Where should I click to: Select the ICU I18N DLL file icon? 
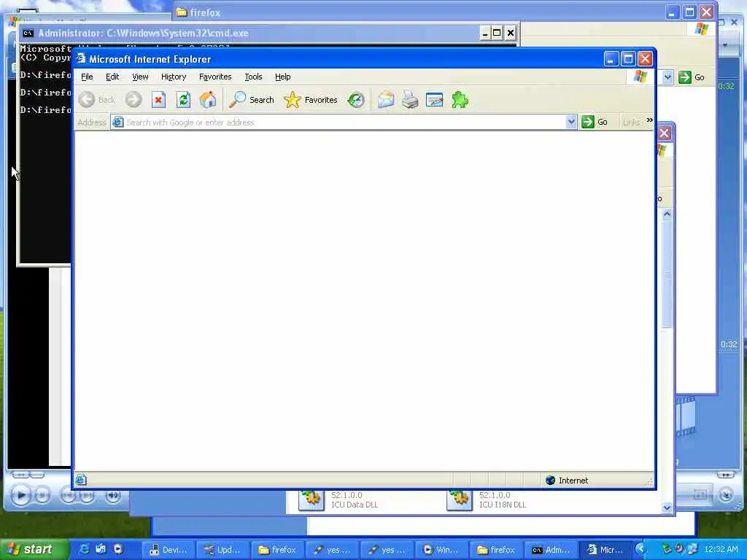[x=460, y=499]
